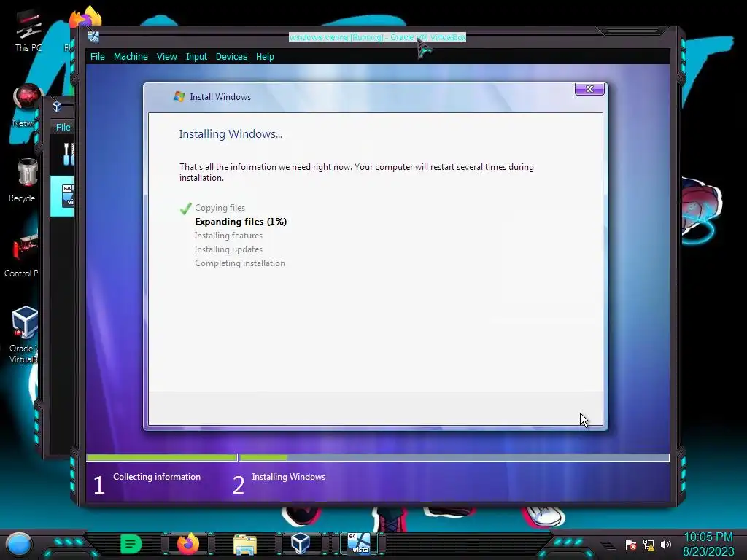Open the Devices menu
Viewport: 747px width, 560px height.
pyautogui.click(x=231, y=57)
